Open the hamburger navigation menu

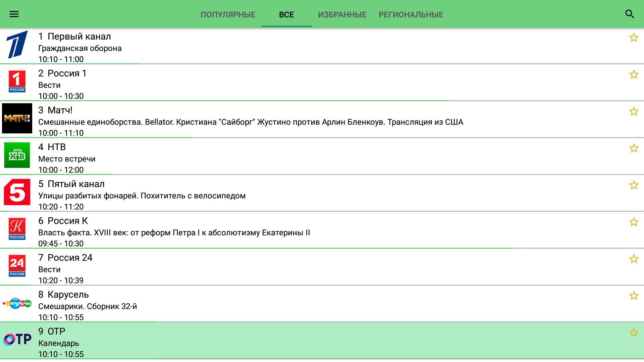14,14
